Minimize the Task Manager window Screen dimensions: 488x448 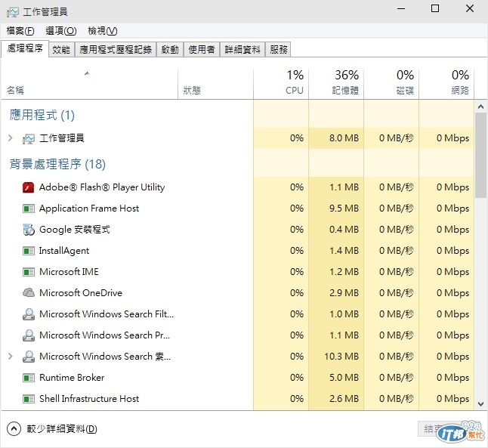[401, 9]
